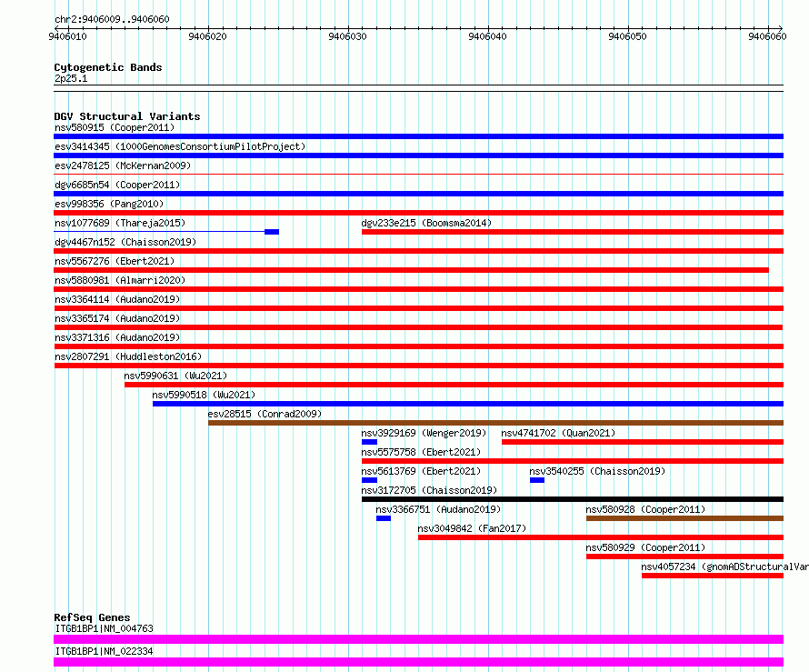Click the small blue block of nsv1077689
809x672 pixels.
coord(272,232)
